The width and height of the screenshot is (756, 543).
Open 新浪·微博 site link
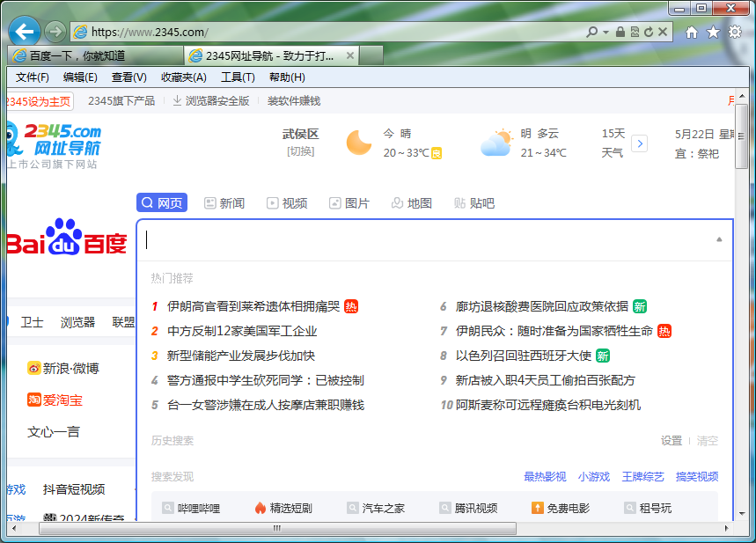(63, 369)
